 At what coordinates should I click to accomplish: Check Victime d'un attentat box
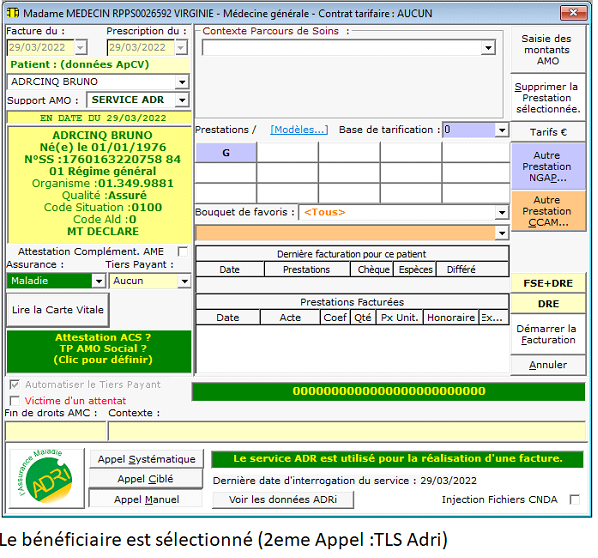[x=14, y=400]
